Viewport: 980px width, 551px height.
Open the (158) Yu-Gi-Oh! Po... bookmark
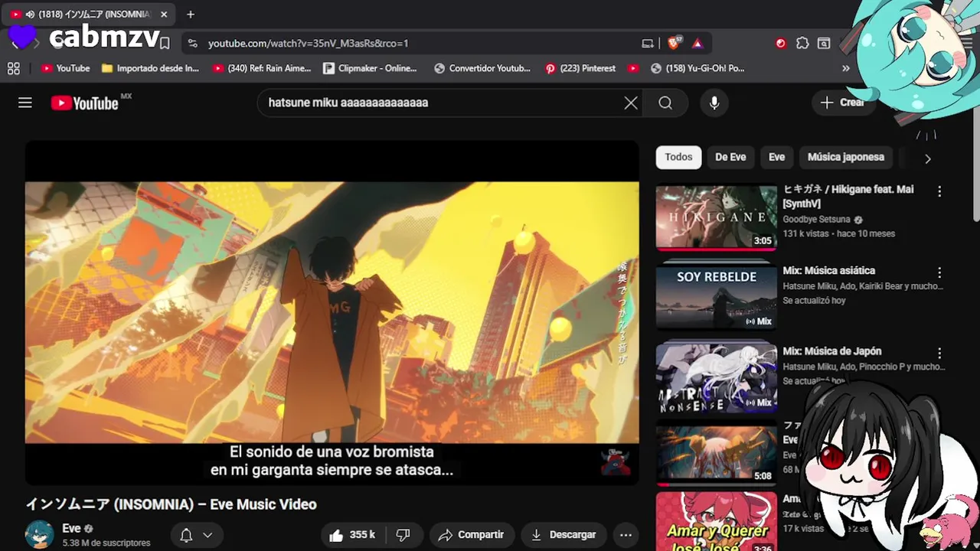click(697, 68)
